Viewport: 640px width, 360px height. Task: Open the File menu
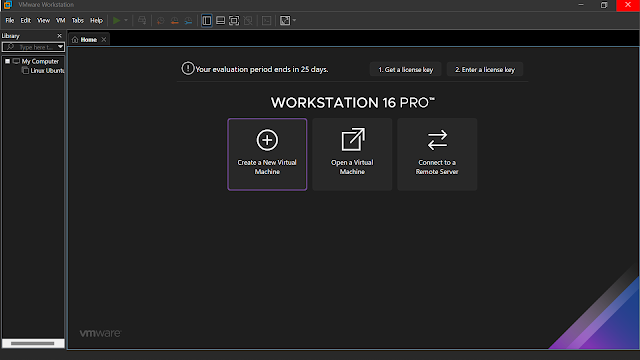(x=10, y=20)
